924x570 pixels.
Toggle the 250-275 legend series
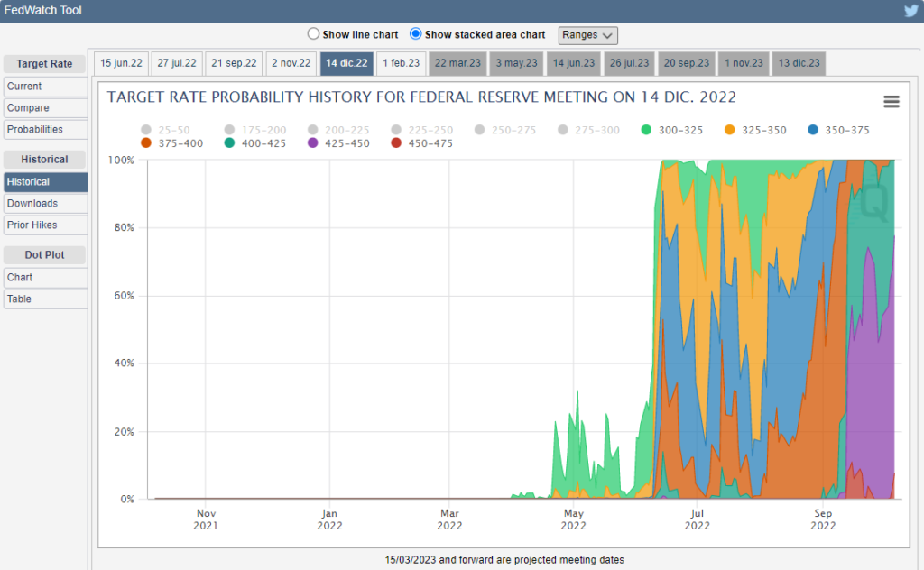505,130
